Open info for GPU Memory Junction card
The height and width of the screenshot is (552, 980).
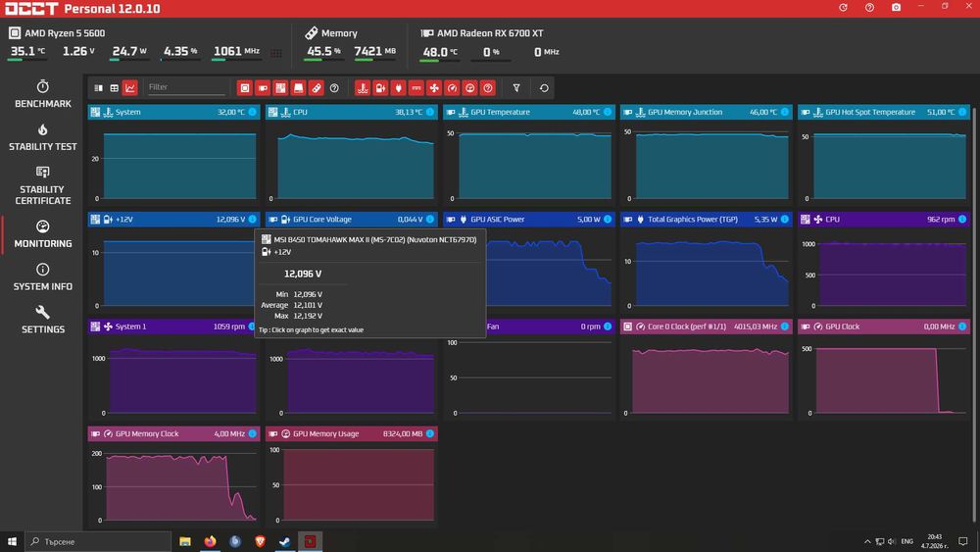[x=785, y=112]
